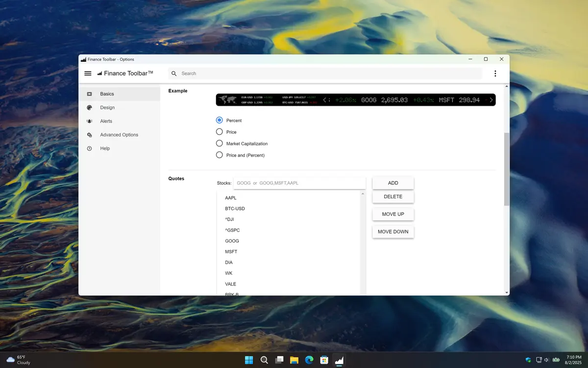This screenshot has width=588, height=368.
Task: Click the Advanced Options gear icon
Action: click(x=89, y=135)
